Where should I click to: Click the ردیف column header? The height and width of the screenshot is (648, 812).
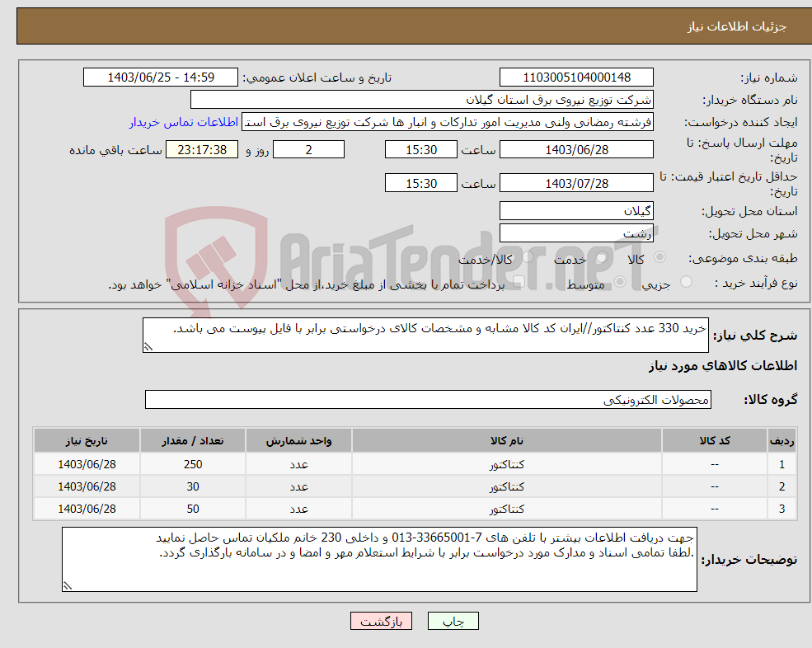782,441
